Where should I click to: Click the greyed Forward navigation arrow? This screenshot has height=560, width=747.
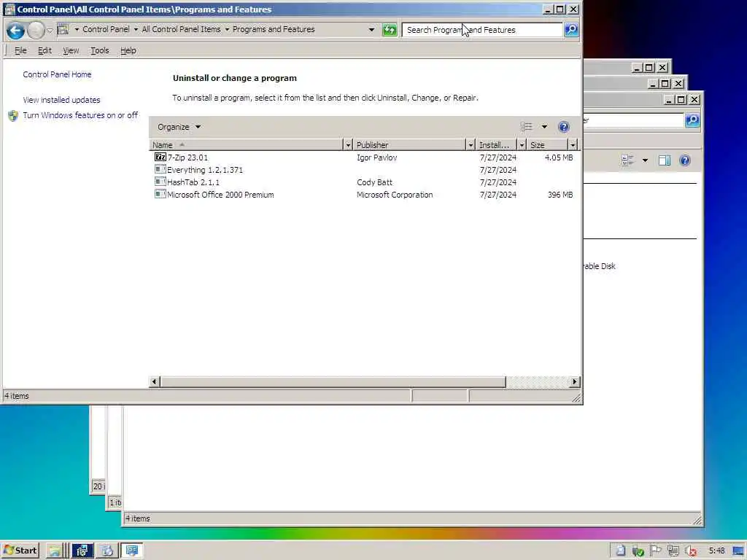[36, 31]
